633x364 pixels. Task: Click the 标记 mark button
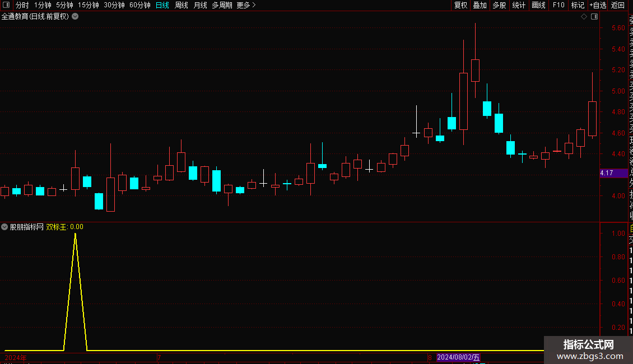tap(578, 5)
